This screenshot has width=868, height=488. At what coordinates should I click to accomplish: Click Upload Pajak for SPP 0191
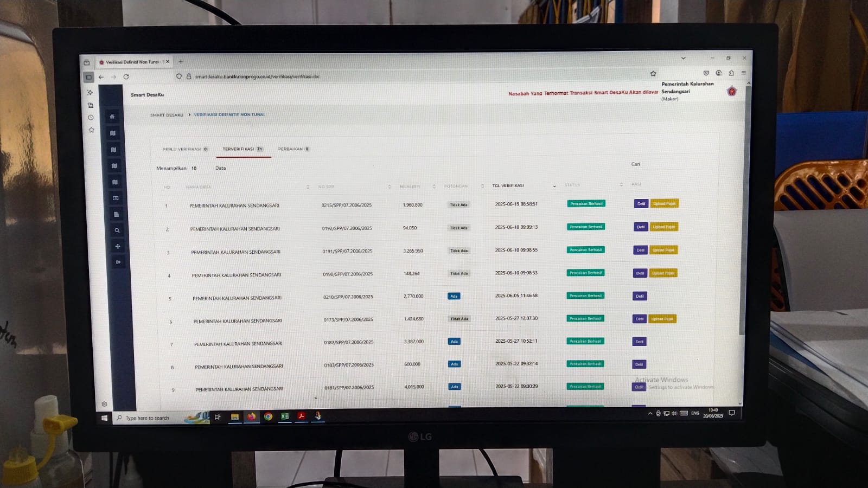[663, 250]
